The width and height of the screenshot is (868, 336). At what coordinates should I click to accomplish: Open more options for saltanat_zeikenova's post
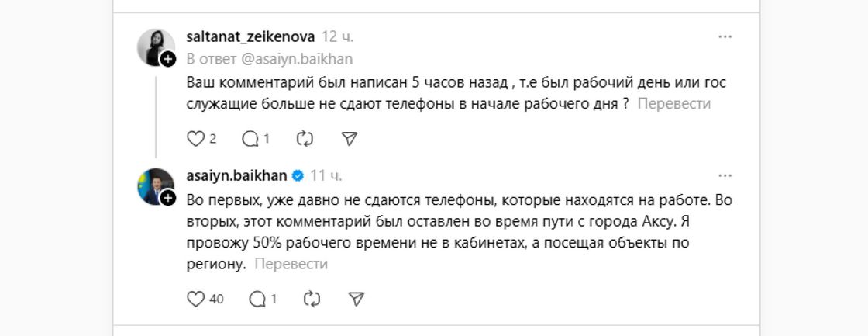725,36
